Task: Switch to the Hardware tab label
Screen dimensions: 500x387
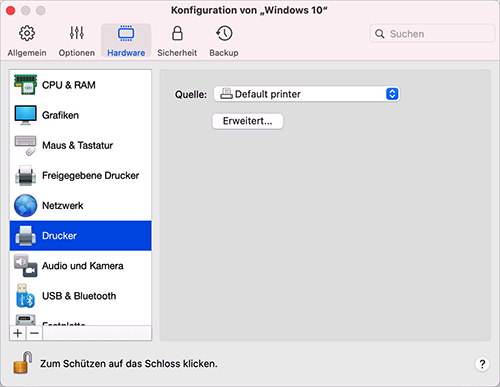Action: pos(126,53)
